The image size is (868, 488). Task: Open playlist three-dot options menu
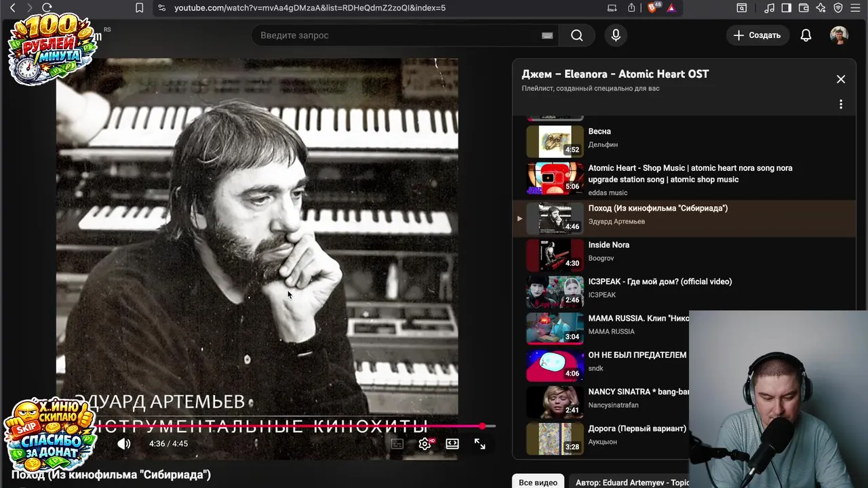[841, 104]
